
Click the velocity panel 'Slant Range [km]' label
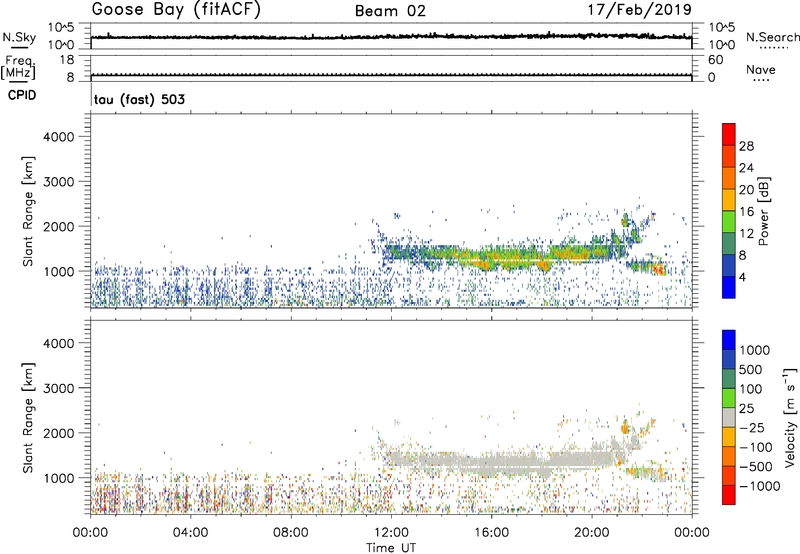click(x=28, y=417)
